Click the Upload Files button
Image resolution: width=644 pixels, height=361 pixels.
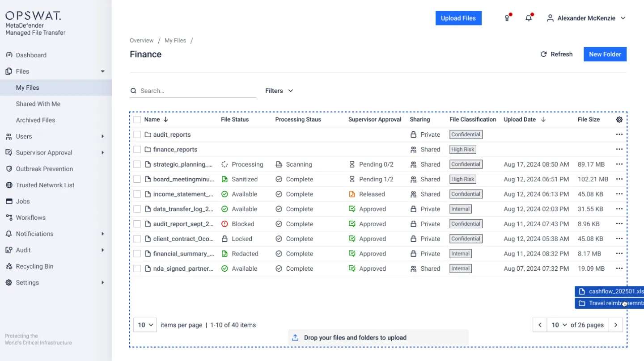point(458,18)
